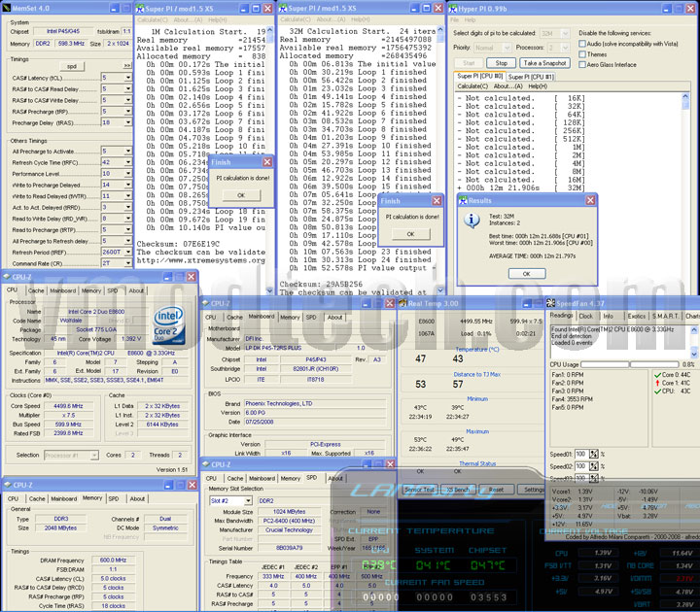
Task: Click the Hyper PI 0.99b title bar icon
Action: (x=453, y=8)
